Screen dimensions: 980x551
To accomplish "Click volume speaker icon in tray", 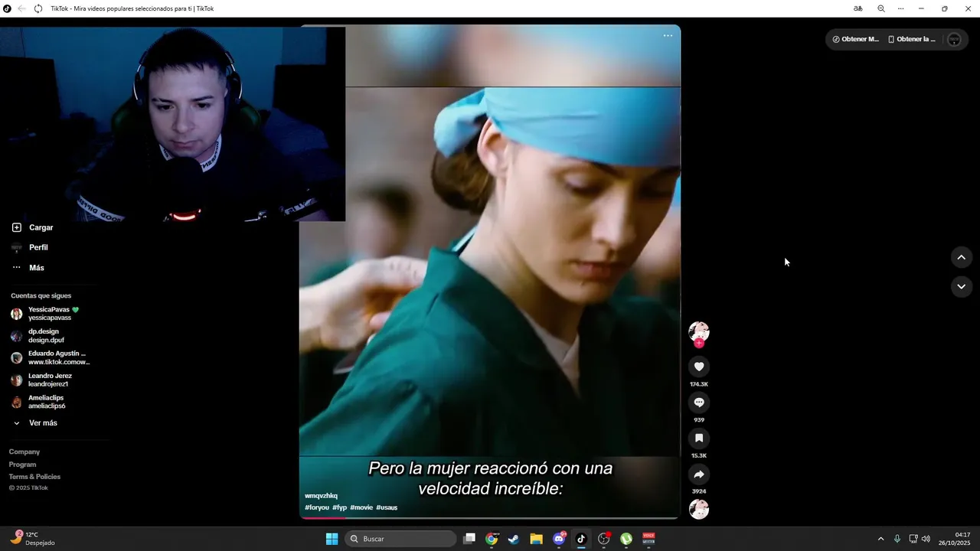I will tap(926, 539).
